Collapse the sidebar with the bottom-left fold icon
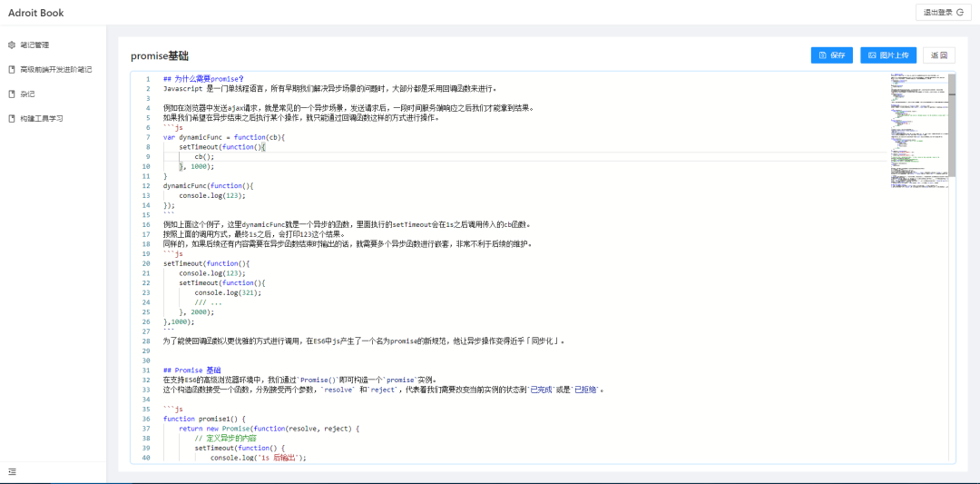980x484 pixels. pos(12,471)
